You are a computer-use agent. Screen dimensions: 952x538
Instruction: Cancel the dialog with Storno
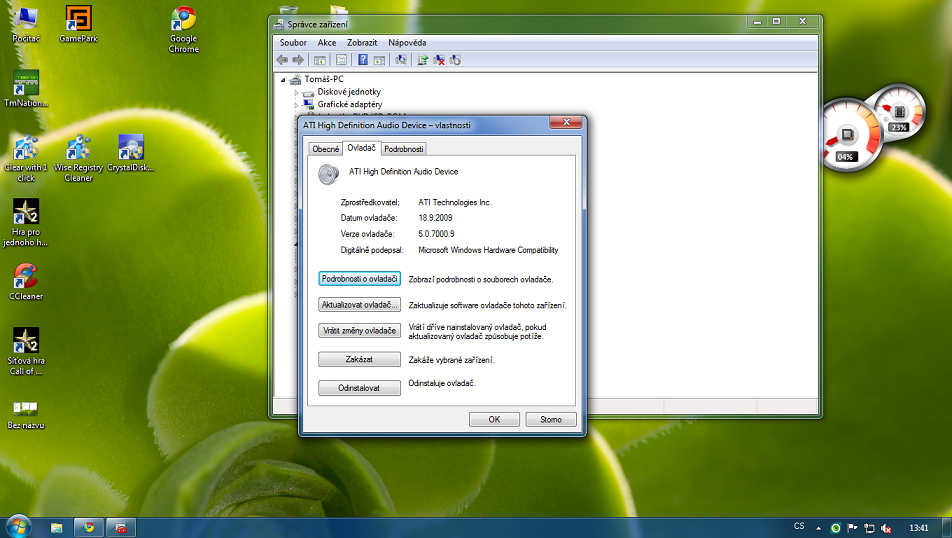pyautogui.click(x=551, y=420)
